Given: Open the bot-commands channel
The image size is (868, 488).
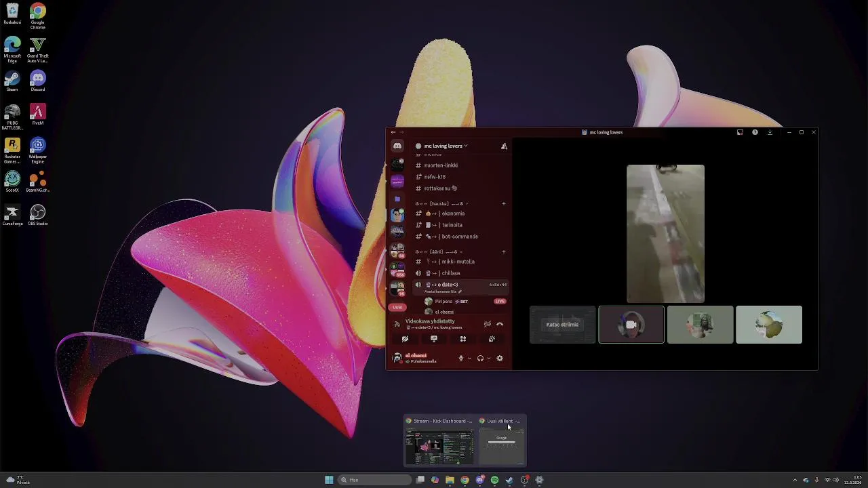Looking at the screenshot, I should tap(460, 237).
